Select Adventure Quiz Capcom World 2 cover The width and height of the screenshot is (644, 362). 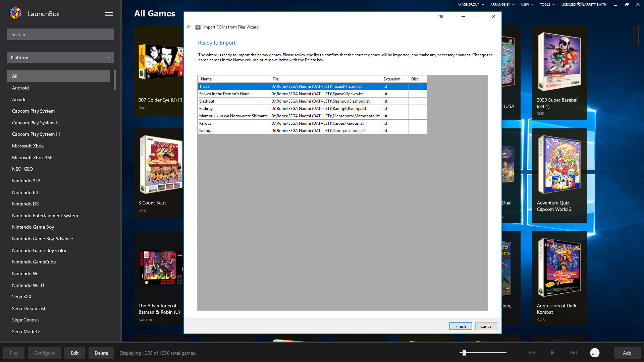click(x=559, y=165)
